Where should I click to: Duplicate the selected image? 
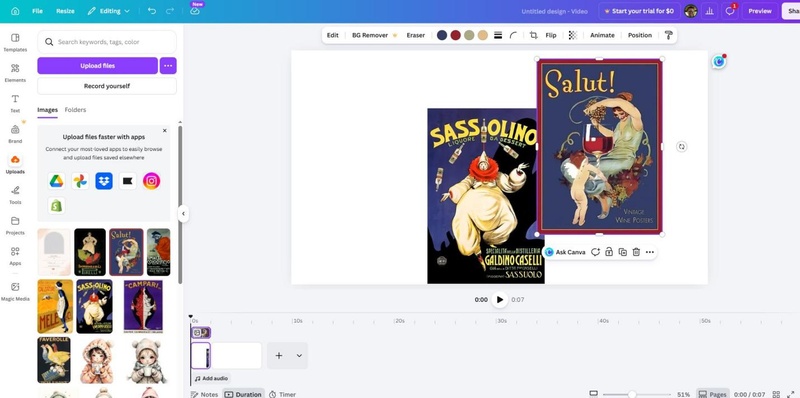[x=622, y=252]
